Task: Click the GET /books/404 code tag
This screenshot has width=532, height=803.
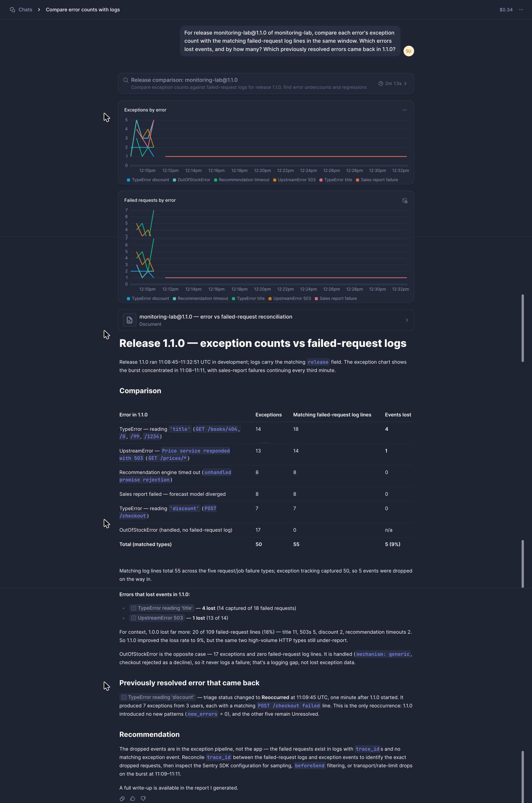Action: click(217, 429)
